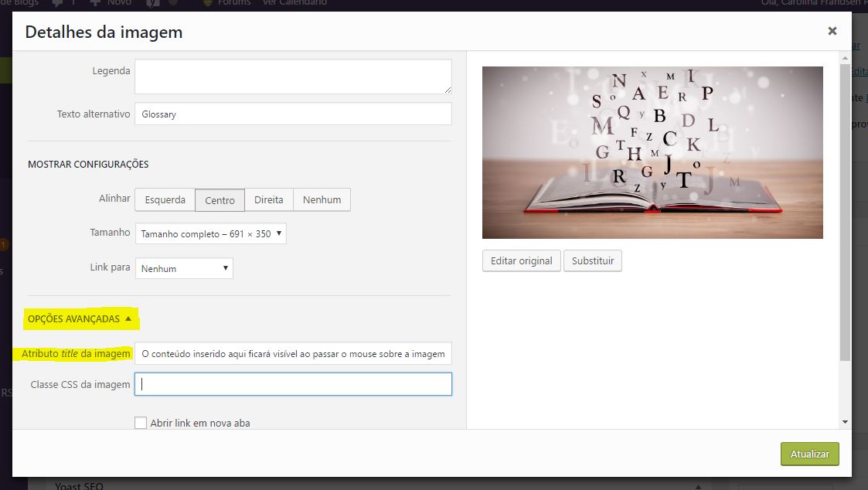This screenshot has width=868, height=490.
Task: Click the Yoast SEO panel title
Action: tap(79, 486)
